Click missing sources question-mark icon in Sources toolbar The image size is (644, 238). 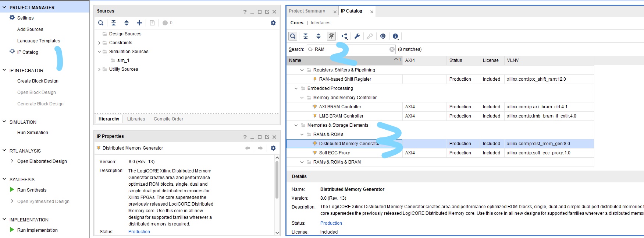click(x=152, y=23)
